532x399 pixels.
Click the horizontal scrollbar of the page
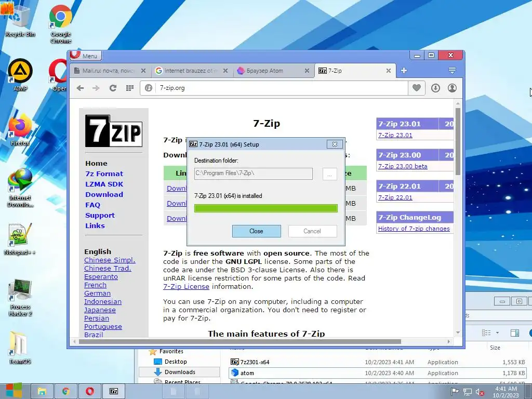(240, 342)
